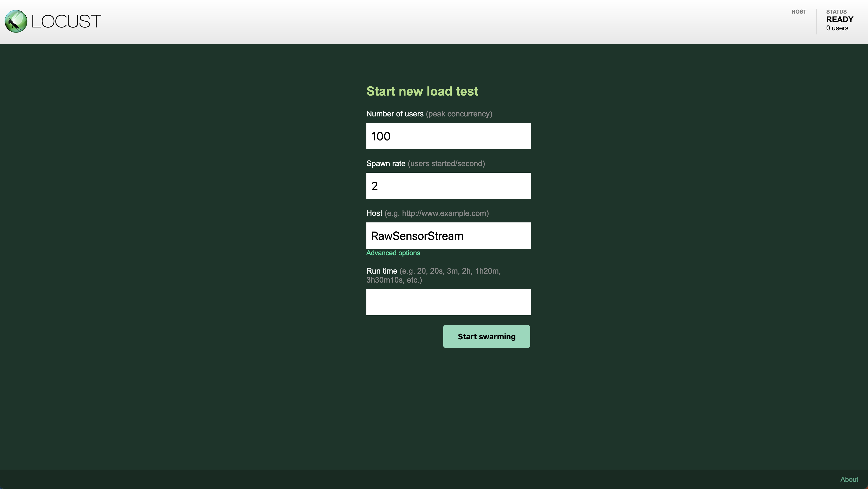Click the Number of users label
The width and height of the screenshot is (868, 489).
395,114
